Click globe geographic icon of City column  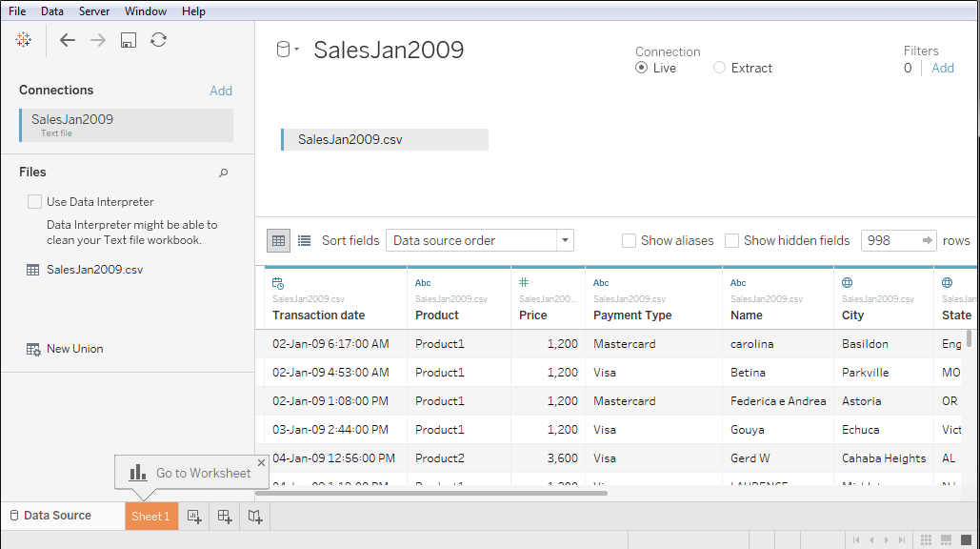coord(848,283)
